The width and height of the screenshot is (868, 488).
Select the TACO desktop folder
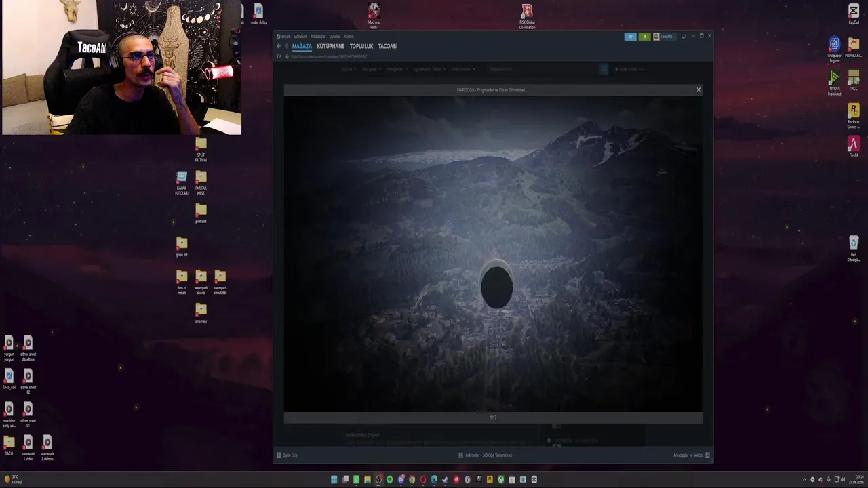[9, 445]
